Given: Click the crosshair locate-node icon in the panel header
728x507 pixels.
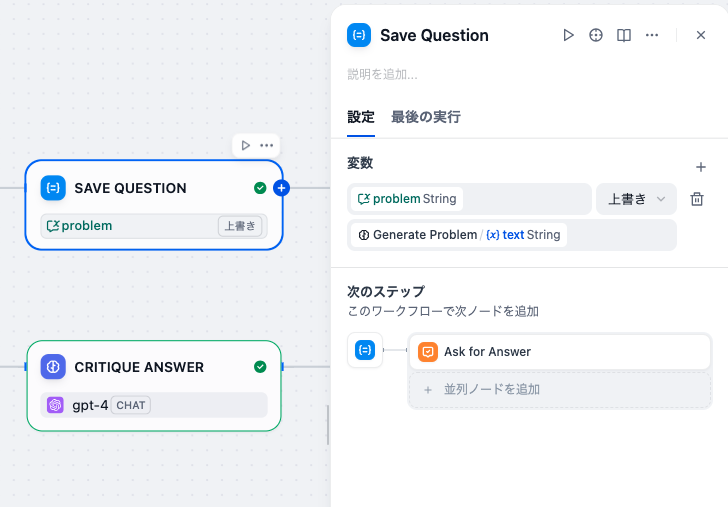Looking at the screenshot, I should (596, 35).
